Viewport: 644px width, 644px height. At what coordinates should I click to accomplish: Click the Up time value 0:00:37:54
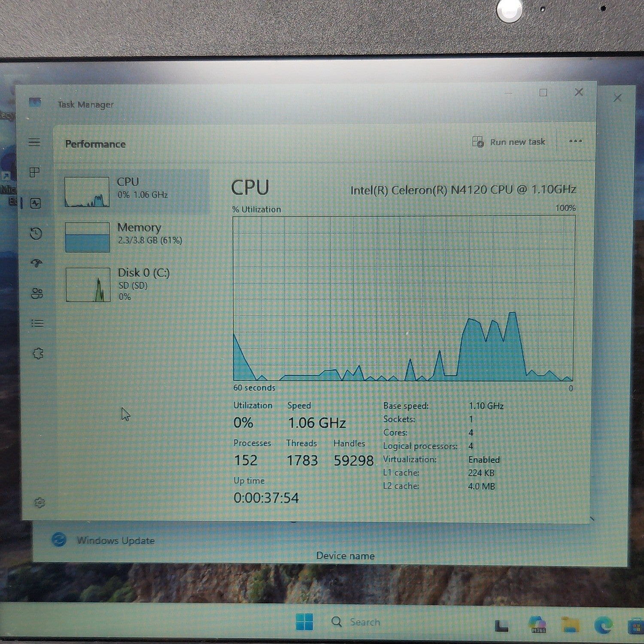click(x=266, y=498)
